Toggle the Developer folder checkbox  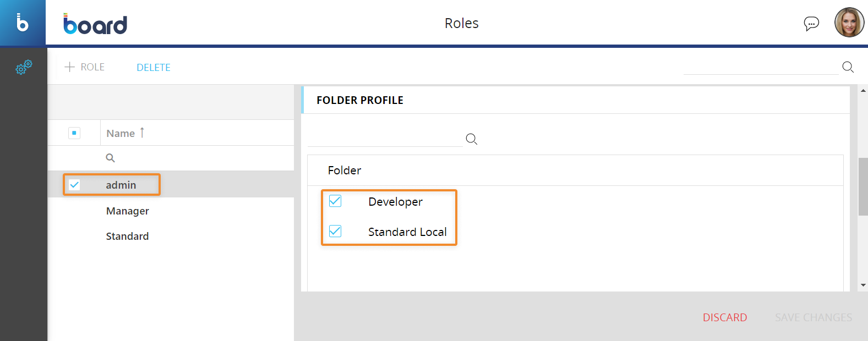(335, 201)
